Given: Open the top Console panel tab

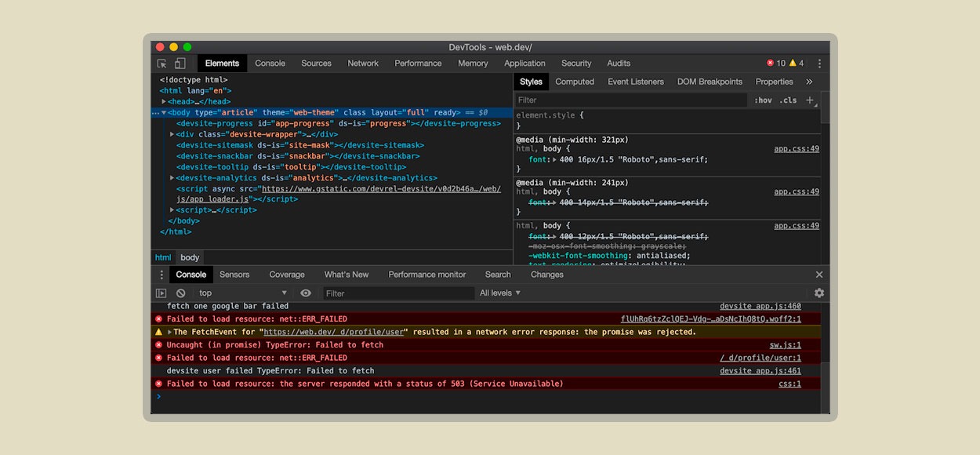Looking at the screenshot, I should pyautogui.click(x=270, y=64).
